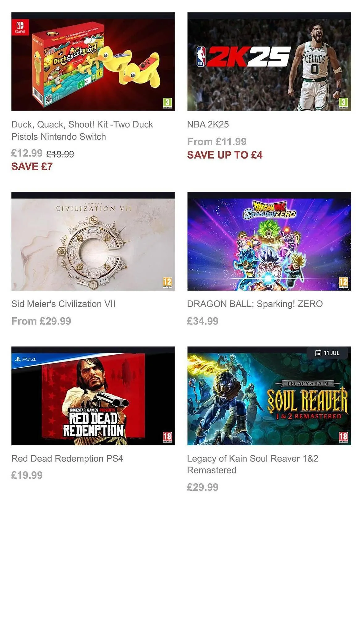Viewport: 364px width, 618px height.
Task: Open Legacy of Kain Soul Reaver 1&2 Remastered link
Action: [x=252, y=464]
